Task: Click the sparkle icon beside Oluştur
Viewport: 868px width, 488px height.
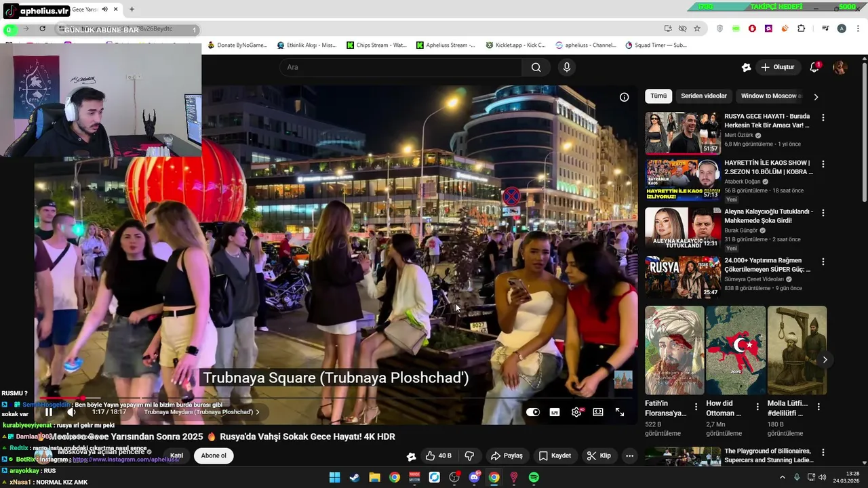Action: pyautogui.click(x=746, y=67)
